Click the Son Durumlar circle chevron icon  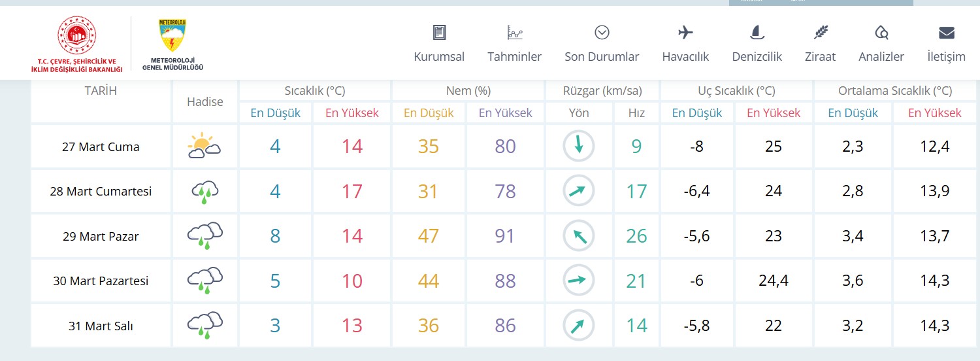[x=602, y=32]
